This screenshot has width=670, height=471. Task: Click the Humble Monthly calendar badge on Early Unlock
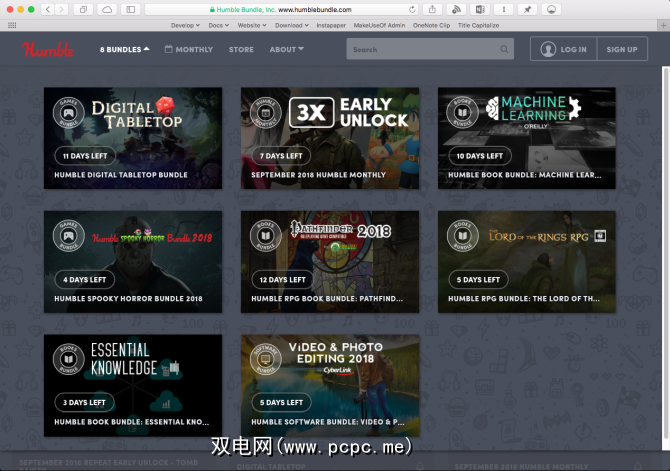pyautogui.click(x=265, y=113)
